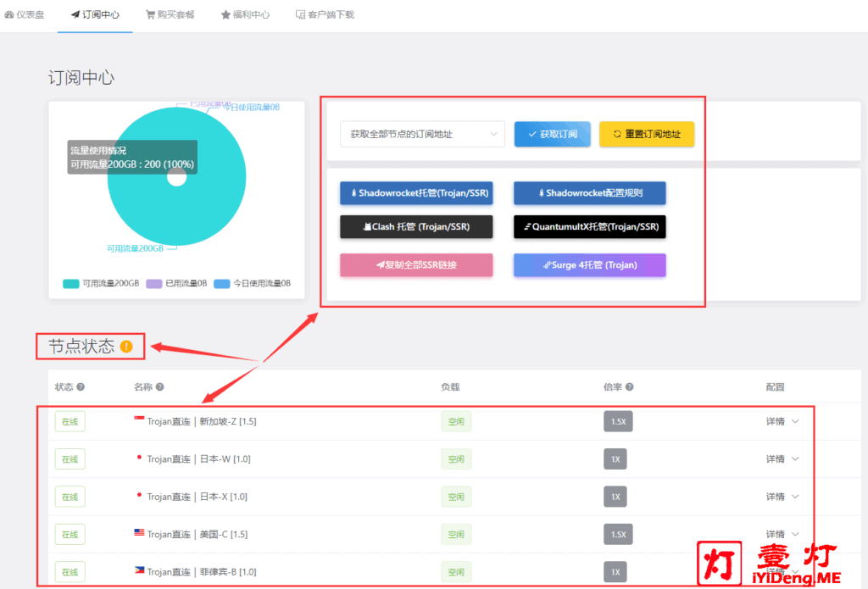Viewport: 868px width, 589px height.
Task: Expand 详情 for 日本-X node
Action: coord(782,497)
